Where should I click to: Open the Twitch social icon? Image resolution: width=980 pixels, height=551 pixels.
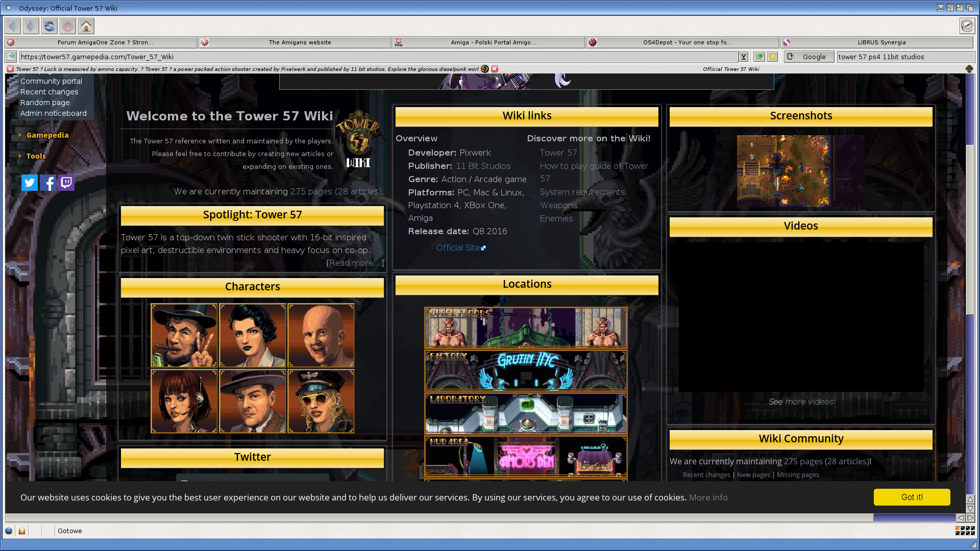click(66, 183)
